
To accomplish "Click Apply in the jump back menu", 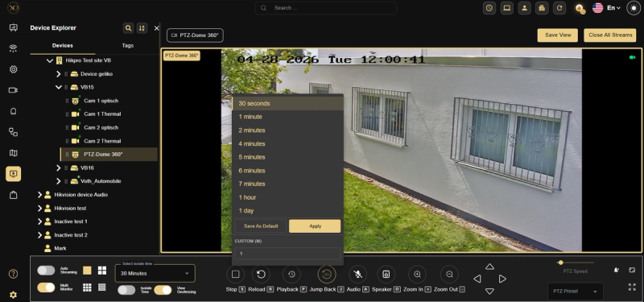I will (315, 226).
